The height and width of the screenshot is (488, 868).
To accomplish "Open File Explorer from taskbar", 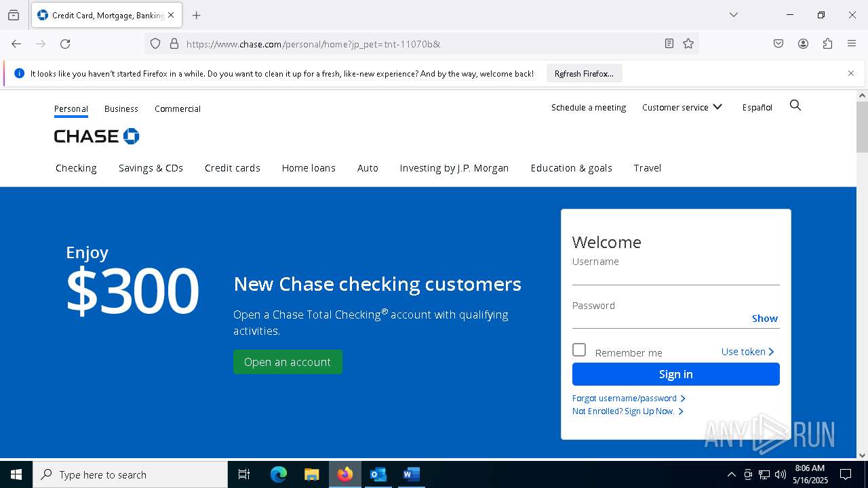I will pos(311,474).
